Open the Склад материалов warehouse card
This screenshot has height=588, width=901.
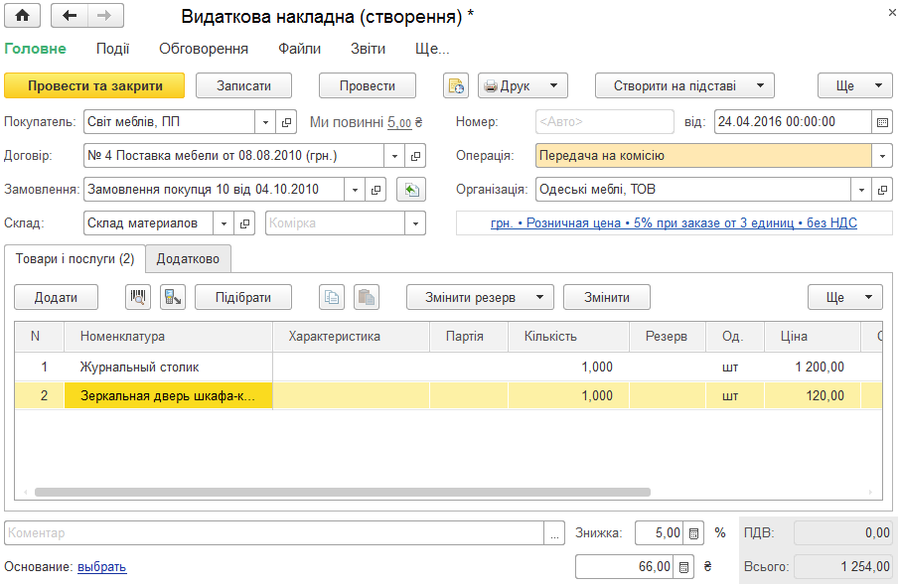pyautogui.click(x=244, y=223)
